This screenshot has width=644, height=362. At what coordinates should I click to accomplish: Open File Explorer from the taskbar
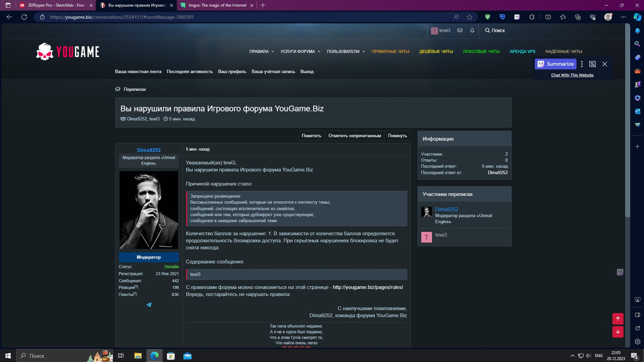(138, 355)
